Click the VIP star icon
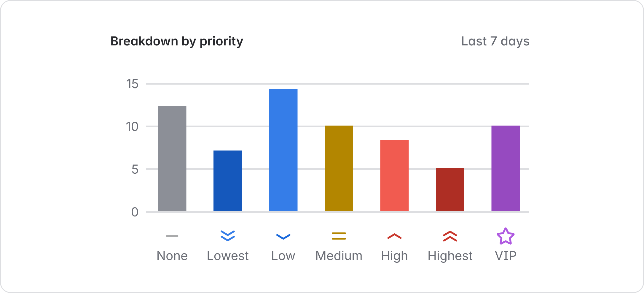This screenshot has width=644, height=293. (x=506, y=236)
